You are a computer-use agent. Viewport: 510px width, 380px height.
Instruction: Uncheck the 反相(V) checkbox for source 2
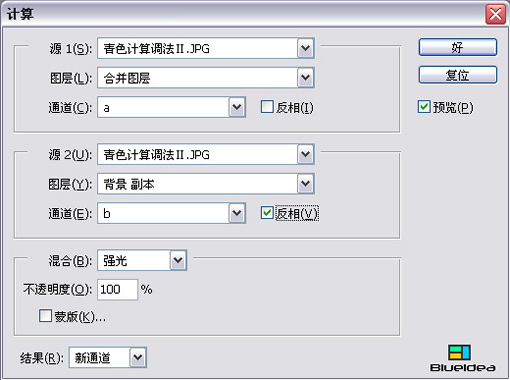[x=267, y=213]
